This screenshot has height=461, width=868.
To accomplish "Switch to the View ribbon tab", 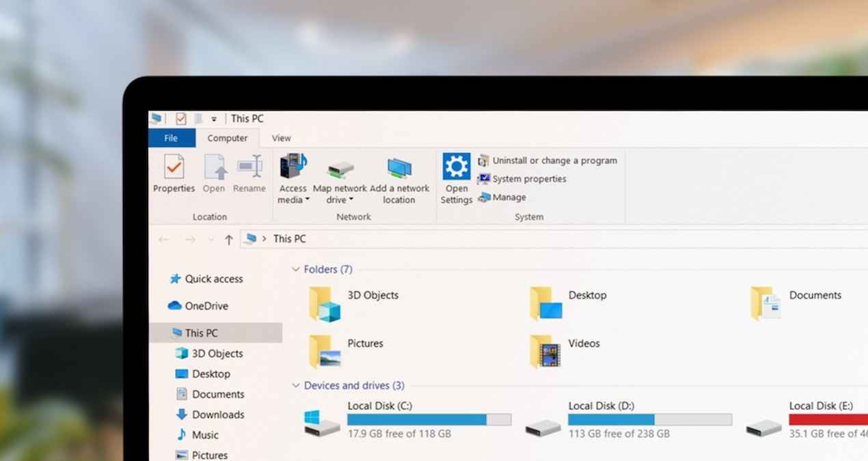I will click(280, 138).
